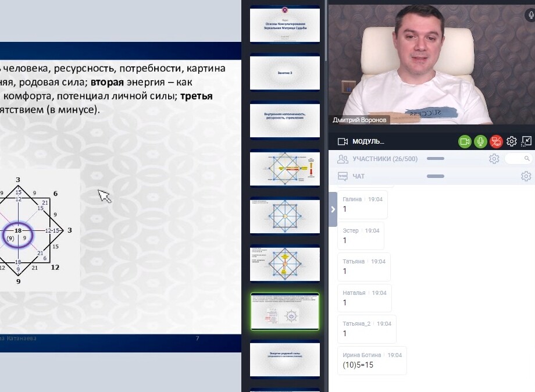535x392 pixels.
Task: Open the first title slide thumbnail
Action: 284,24
